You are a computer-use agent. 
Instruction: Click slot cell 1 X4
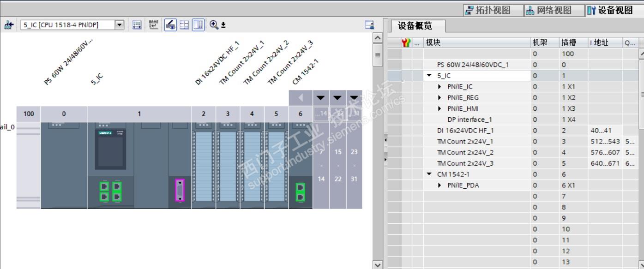pos(573,120)
